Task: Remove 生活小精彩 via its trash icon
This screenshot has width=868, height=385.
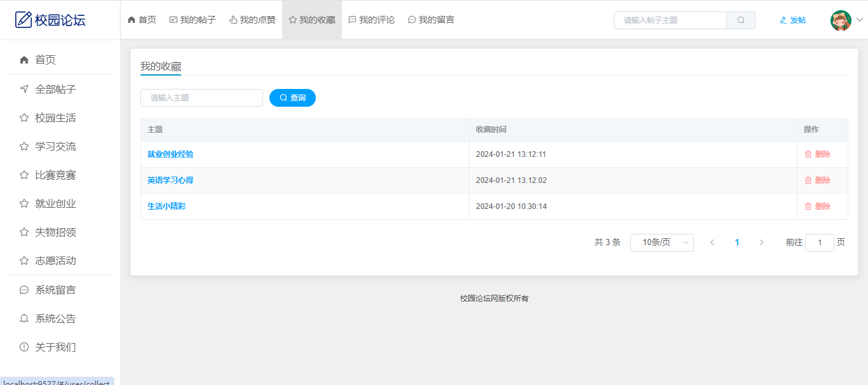Action: click(808, 206)
